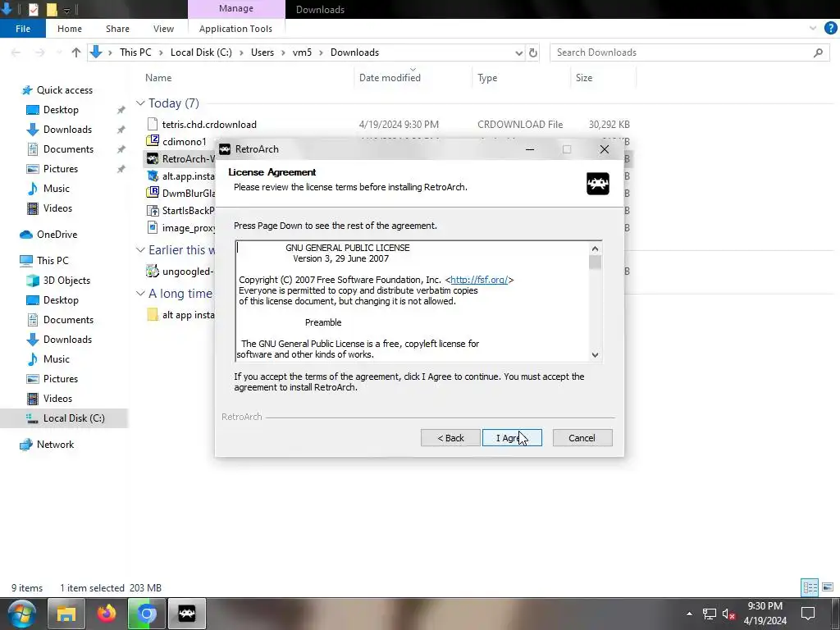Click I Agree in RetroArch installer

(512, 438)
